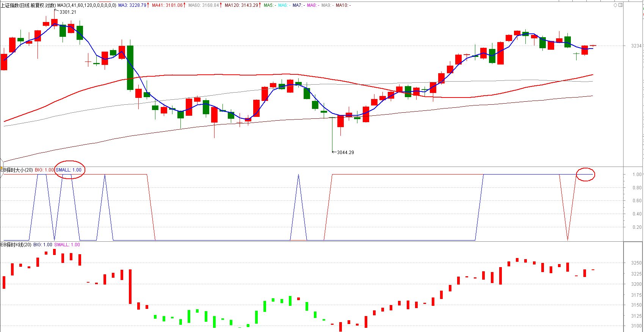Viewport: 644px width, 332px height.
Task: Click the 3250 axis value in bottom panel
Action: click(x=636, y=263)
